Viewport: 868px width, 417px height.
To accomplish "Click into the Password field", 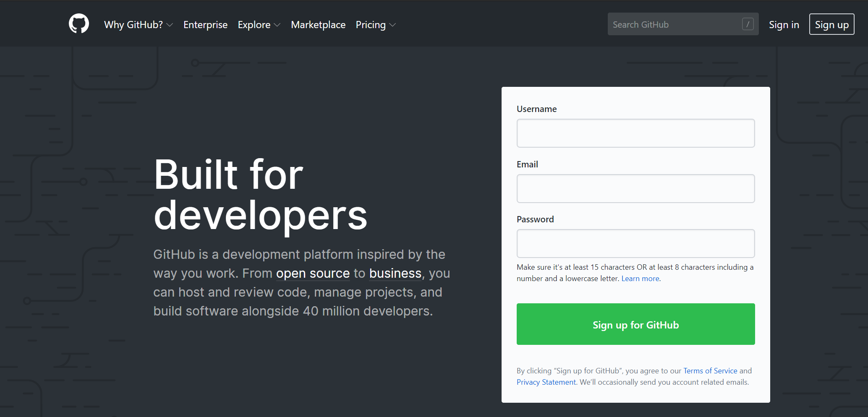I will 635,243.
